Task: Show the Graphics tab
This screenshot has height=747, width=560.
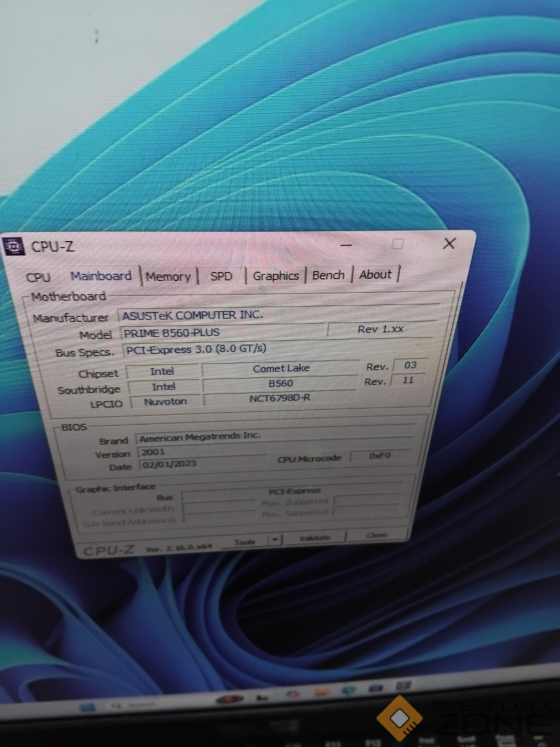Action: pyautogui.click(x=275, y=275)
